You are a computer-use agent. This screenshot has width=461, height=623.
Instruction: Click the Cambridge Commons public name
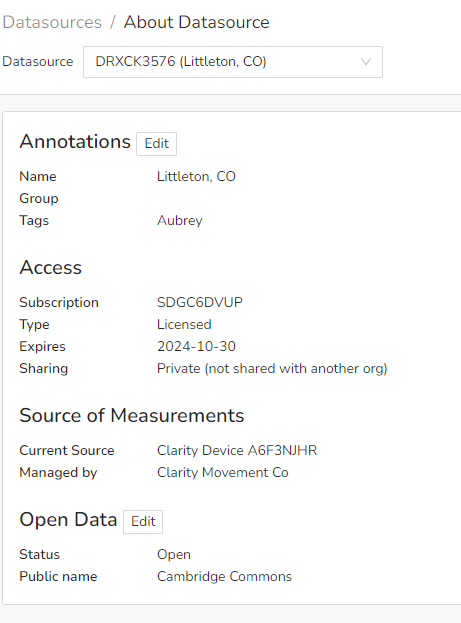[225, 577]
